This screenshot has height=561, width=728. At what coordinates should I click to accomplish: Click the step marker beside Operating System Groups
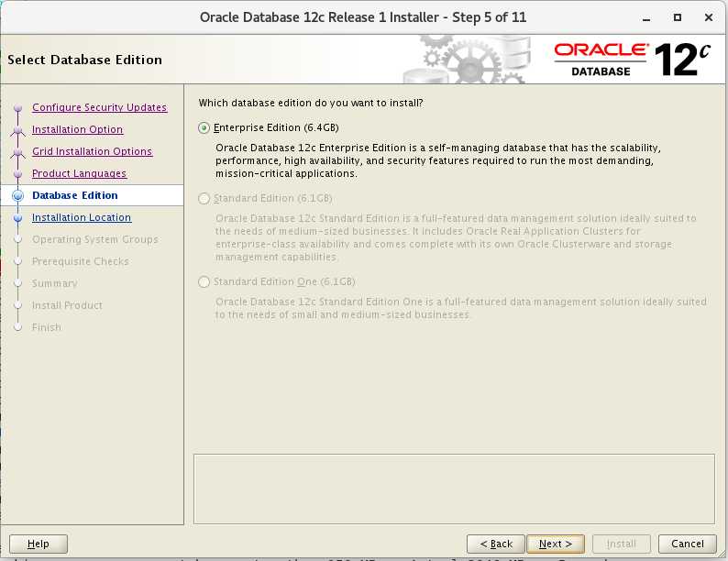tap(17, 240)
